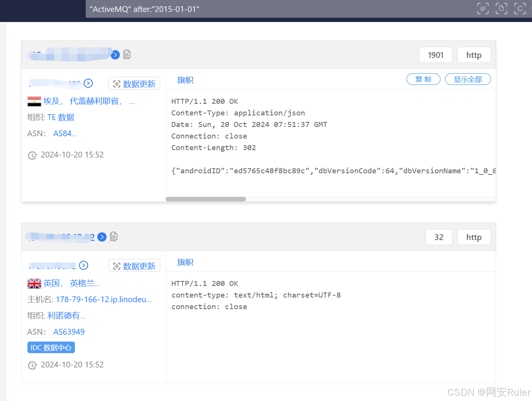Click the AS63949 link
Viewport: 532px width, 401px height.
coord(69,332)
